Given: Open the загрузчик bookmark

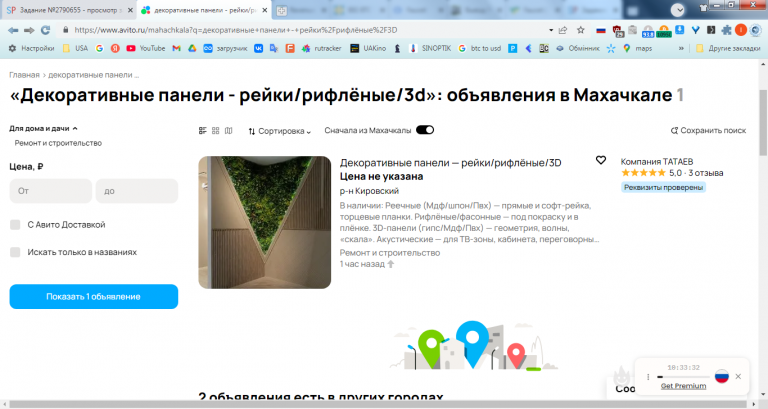Looking at the screenshot, I should (225, 48).
